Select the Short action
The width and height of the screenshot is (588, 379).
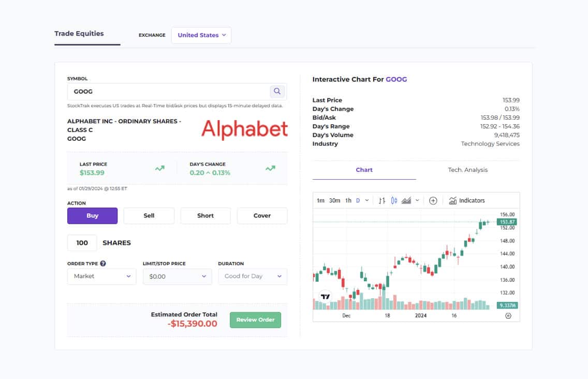click(205, 216)
